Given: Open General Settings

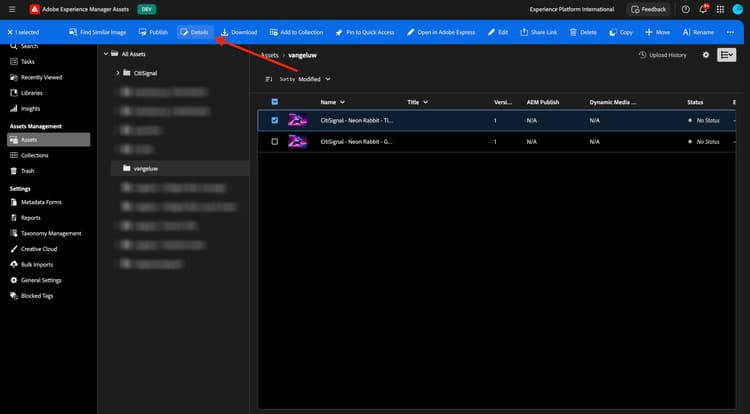Looking at the screenshot, I should (x=36, y=281).
